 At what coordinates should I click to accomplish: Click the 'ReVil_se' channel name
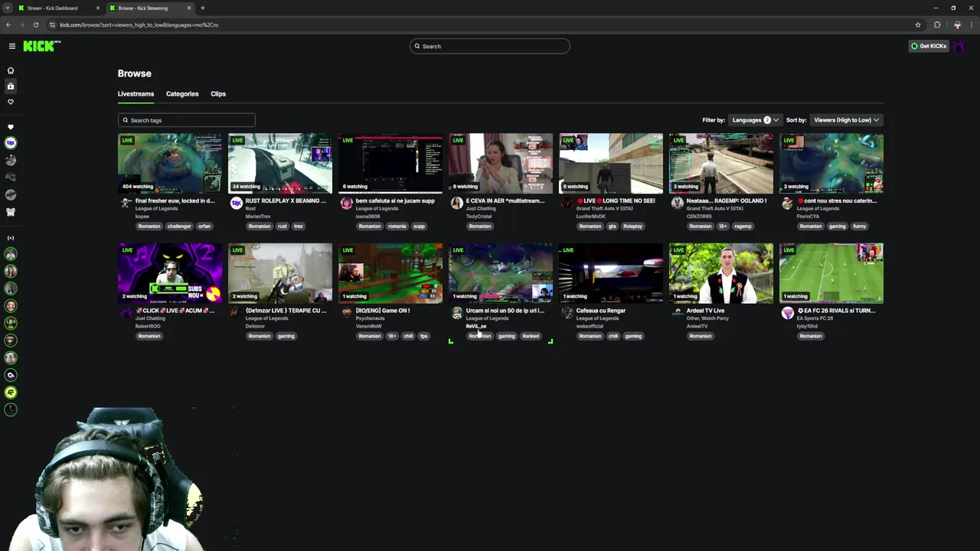475,326
